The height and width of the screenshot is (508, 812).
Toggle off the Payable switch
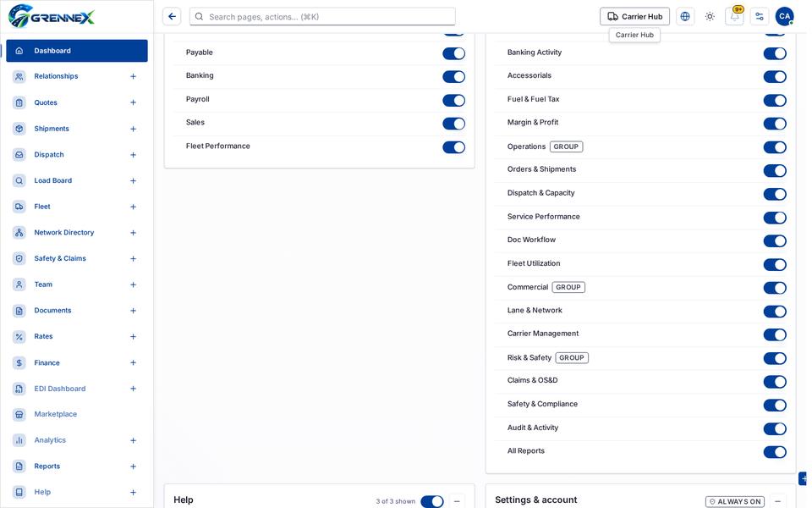point(453,53)
